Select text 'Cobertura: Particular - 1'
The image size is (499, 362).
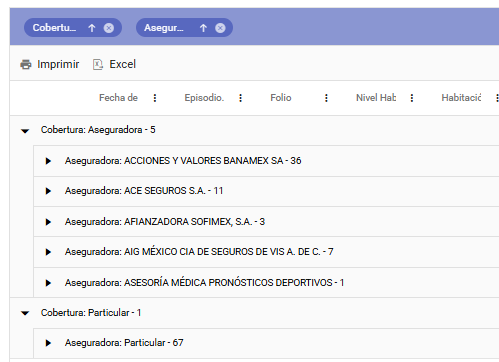click(91, 313)
